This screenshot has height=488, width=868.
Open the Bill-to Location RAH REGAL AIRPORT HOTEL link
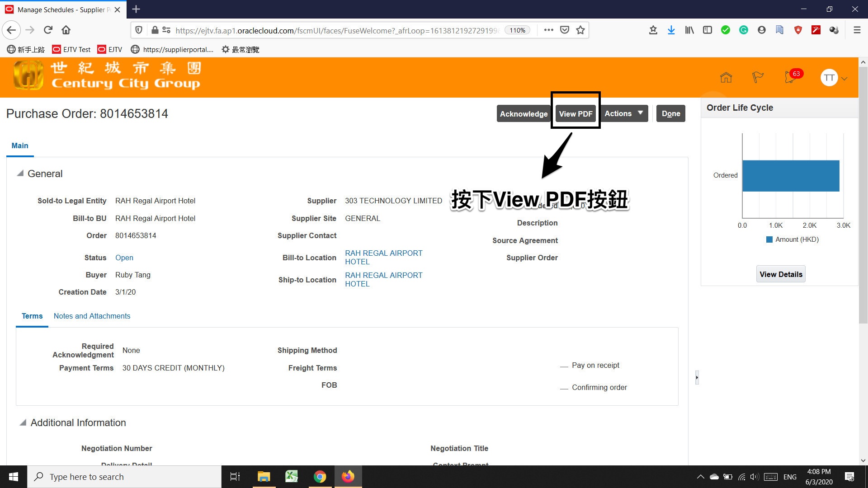point(383,258)
